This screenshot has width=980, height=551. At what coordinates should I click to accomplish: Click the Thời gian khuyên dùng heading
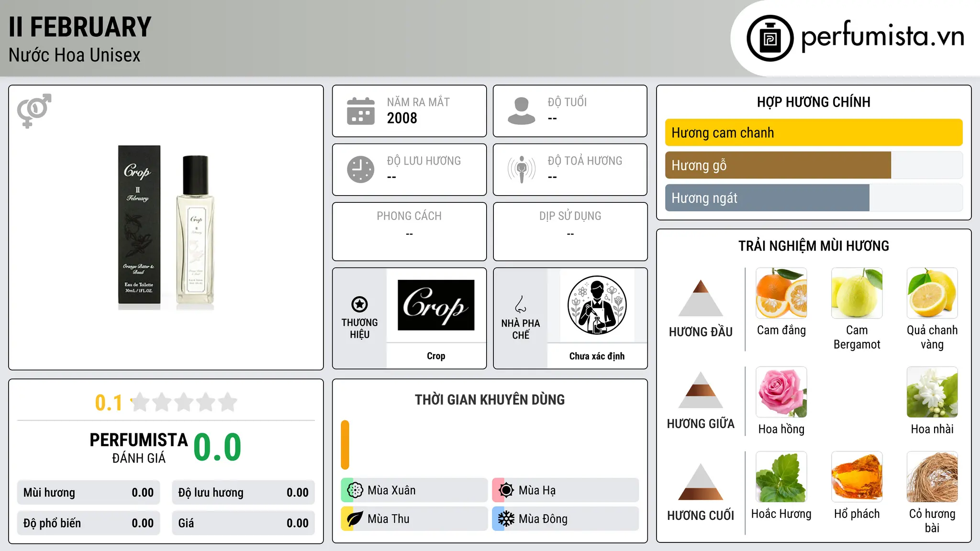tap(490, 399)
